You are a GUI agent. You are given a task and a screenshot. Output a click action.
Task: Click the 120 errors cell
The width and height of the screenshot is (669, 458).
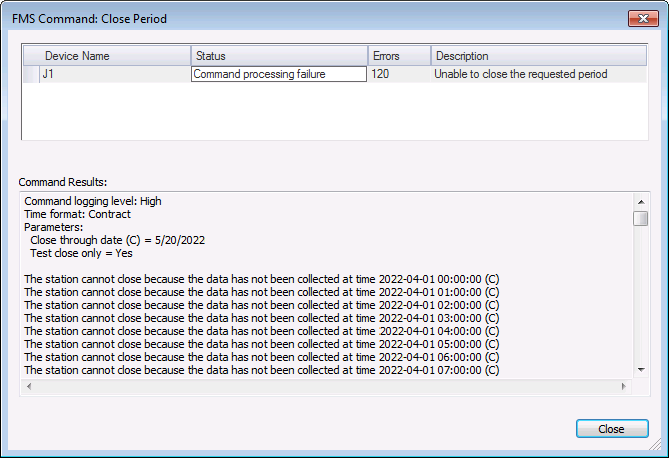tap(399, 74)
